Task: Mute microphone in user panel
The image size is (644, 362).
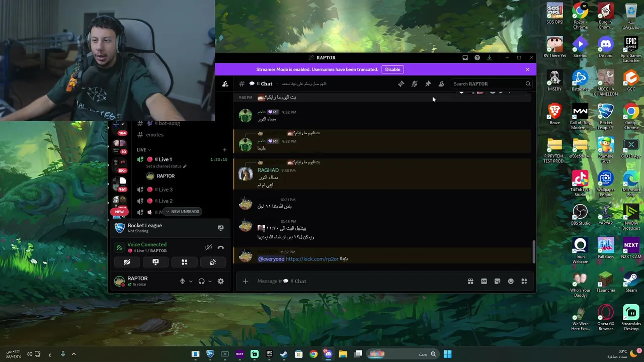Action: (x=182, y=282)
